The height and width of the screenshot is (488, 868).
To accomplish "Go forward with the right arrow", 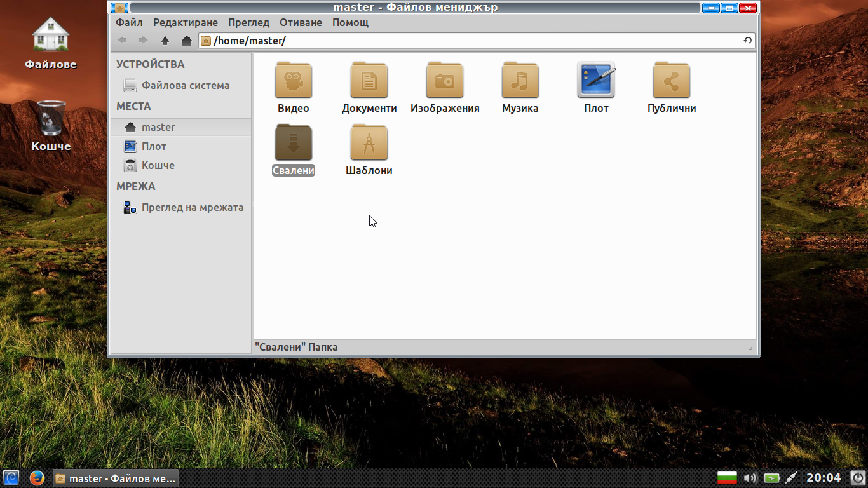I will 144,41.
